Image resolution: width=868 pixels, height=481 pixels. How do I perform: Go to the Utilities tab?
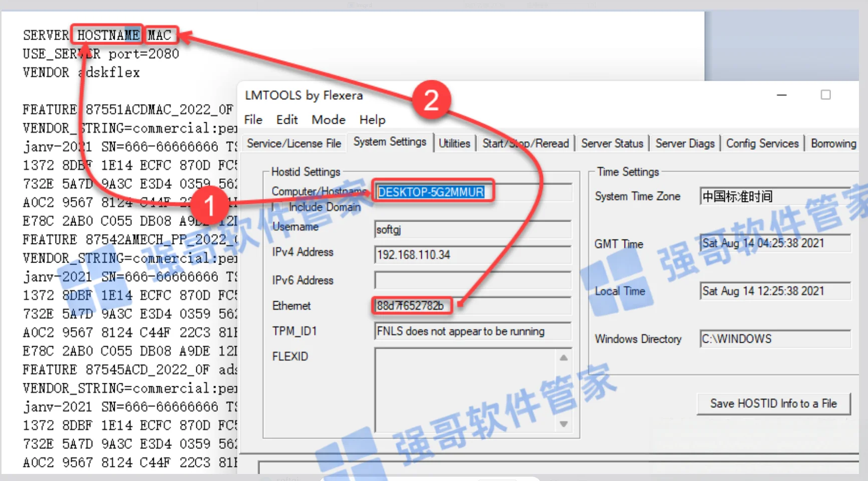454,143
